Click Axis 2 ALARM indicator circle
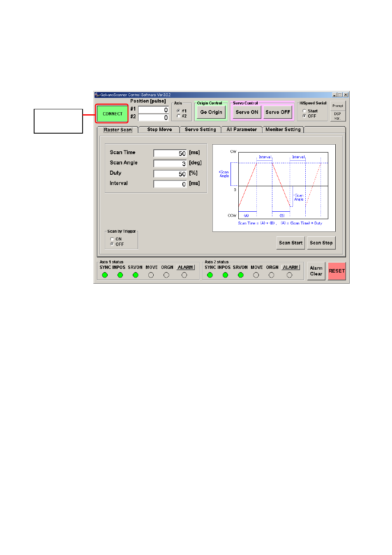This screenshot has width=392, height=555. tap(289, 275)
